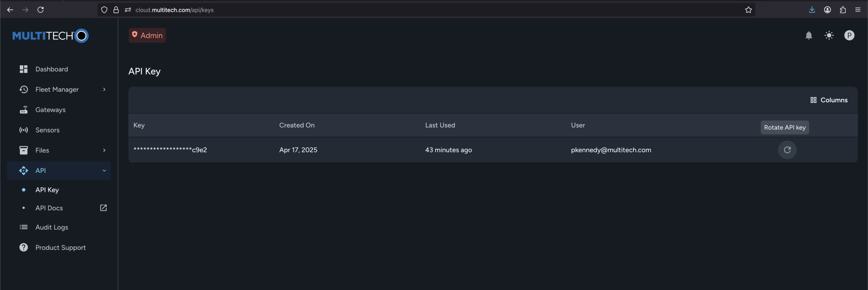Reload the page with the refresh icon

(41, 10)
